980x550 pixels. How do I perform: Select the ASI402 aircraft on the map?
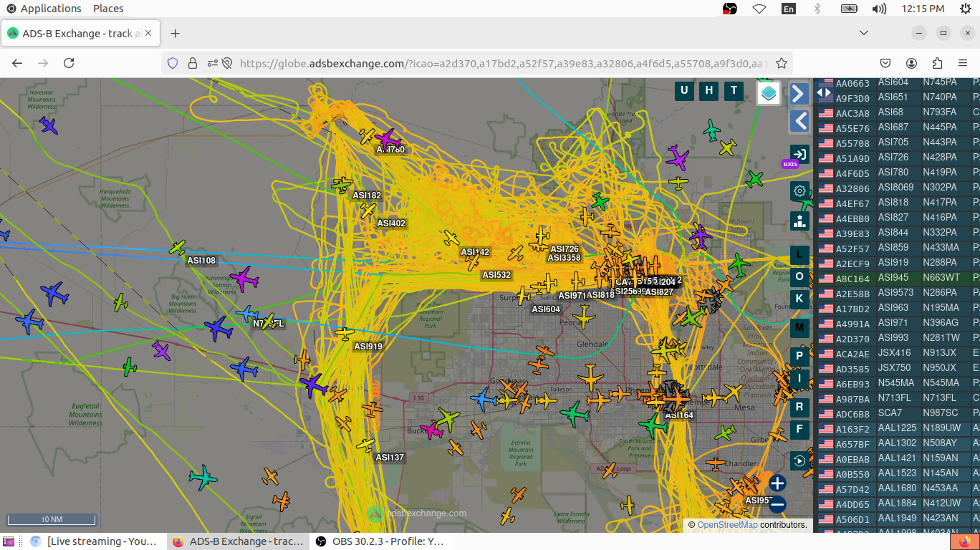click(x=369, y=210)
